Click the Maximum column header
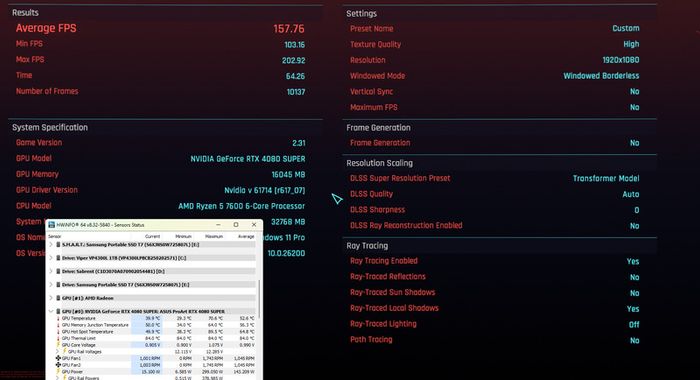 pos(214,236)
